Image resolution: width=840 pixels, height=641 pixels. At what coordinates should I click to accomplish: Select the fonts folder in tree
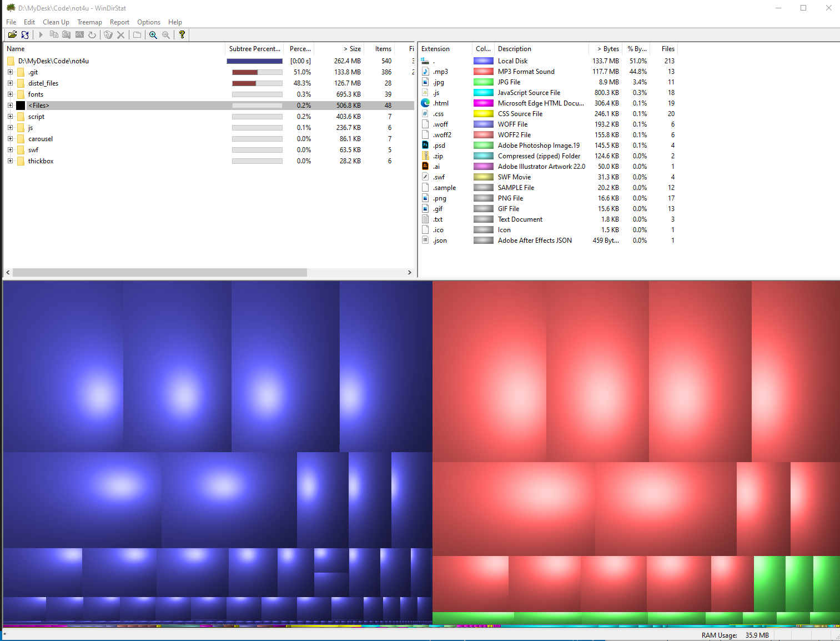[36, 94]
